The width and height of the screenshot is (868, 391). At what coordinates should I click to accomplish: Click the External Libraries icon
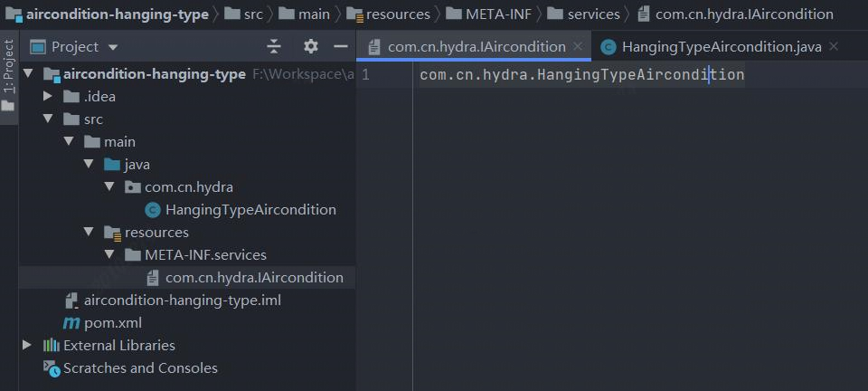click(x=51, y=346)
